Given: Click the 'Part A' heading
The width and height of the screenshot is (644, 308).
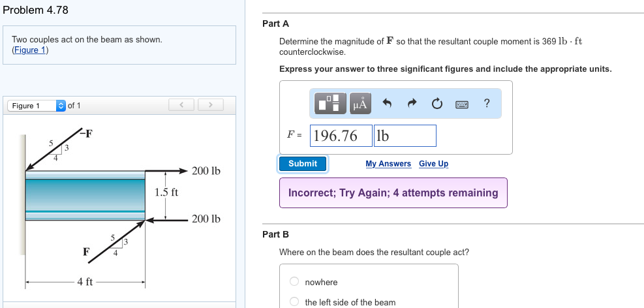Looking at the screenshot, I should [x=275, y=24].
